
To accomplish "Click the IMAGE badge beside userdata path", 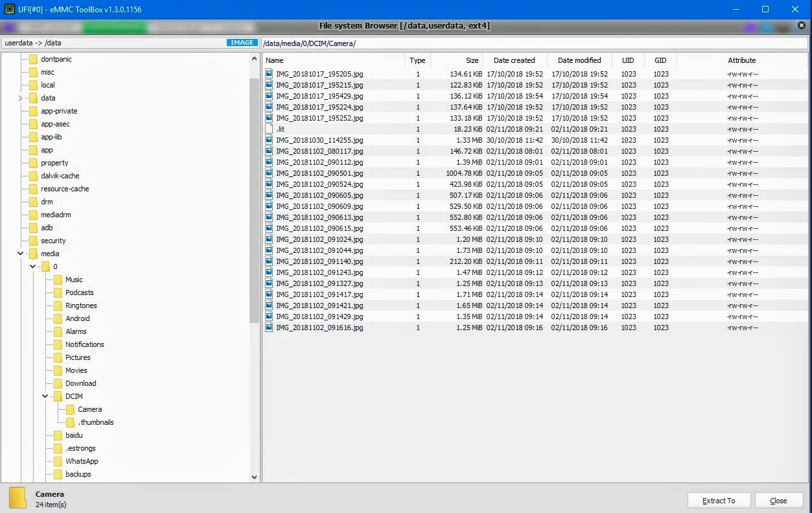I will coord(242,43).
